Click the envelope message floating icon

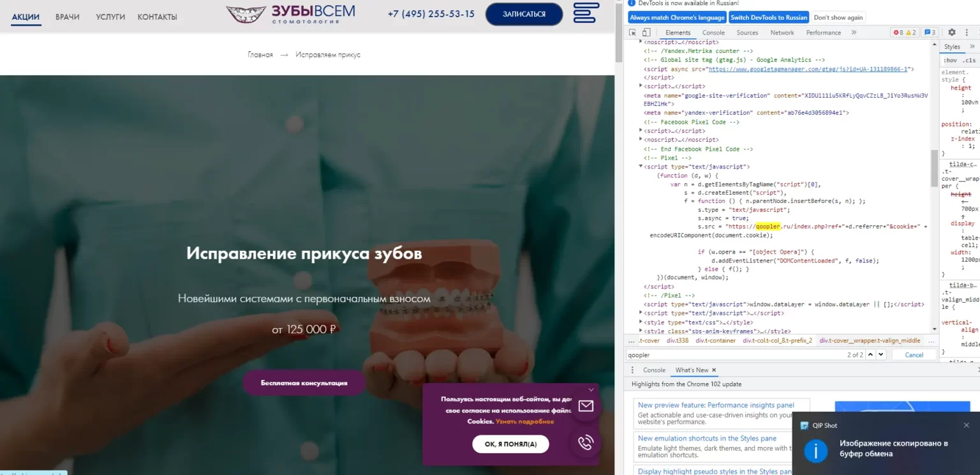585,405
